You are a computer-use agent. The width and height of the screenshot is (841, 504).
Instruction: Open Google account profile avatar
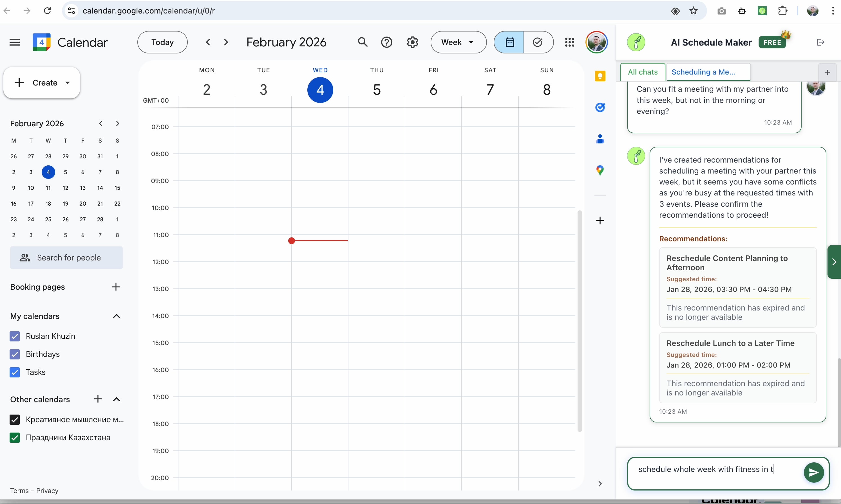click(596, 42)
